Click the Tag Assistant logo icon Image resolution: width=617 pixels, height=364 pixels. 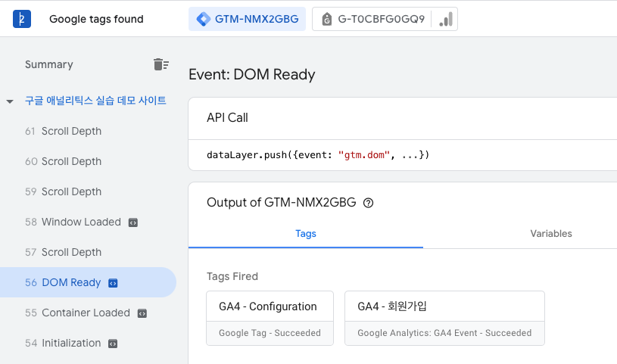(22, 19)
